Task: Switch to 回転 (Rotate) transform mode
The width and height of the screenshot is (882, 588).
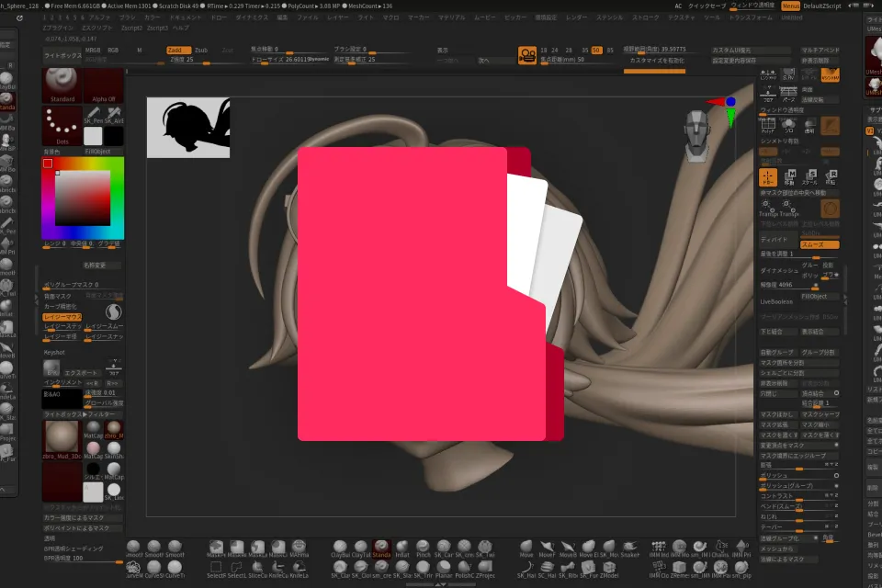Action: [831, 176]
